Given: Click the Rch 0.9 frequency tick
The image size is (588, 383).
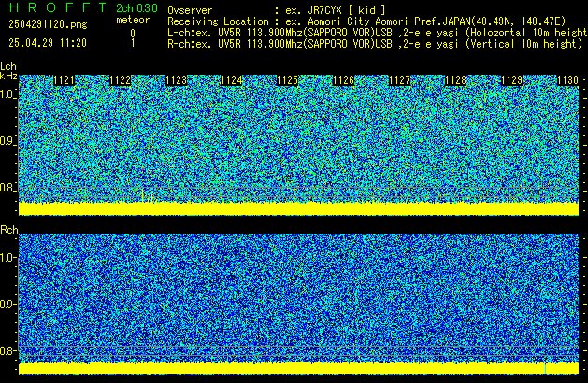Looking at the screenshot, I should [7, 304].
